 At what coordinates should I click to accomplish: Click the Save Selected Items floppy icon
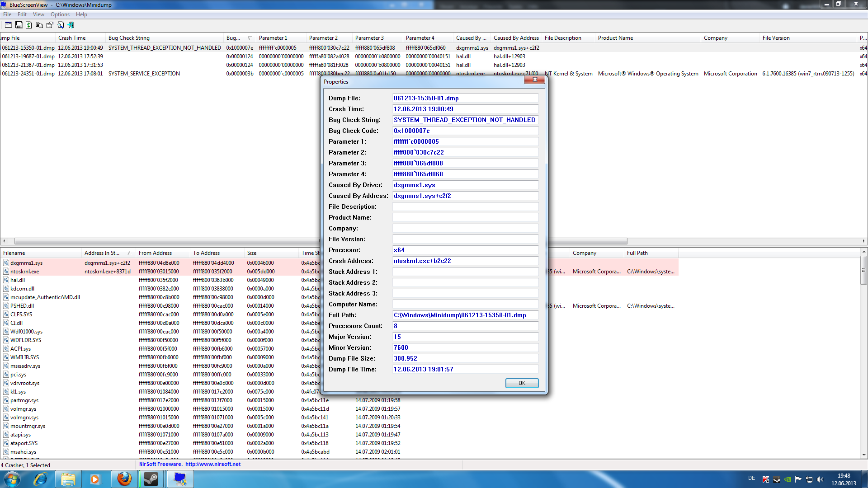click(x=19, y=25)
